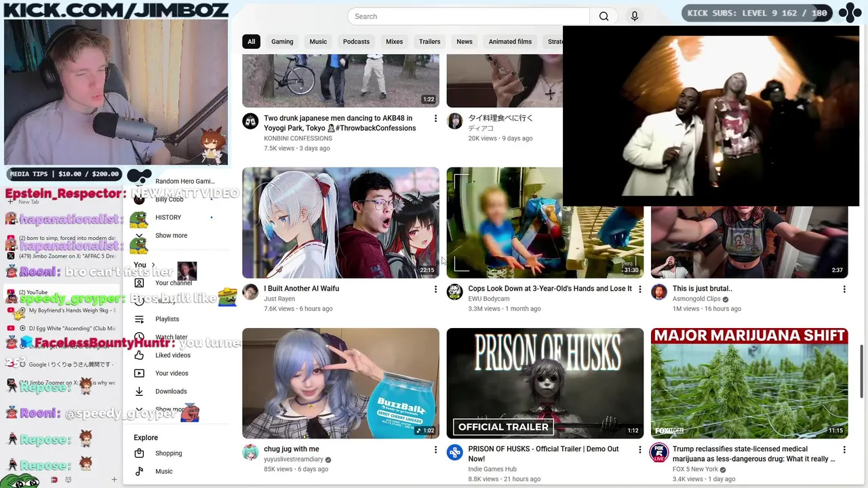Select the All filter chip
868x488 pixels.
point(251,42)
